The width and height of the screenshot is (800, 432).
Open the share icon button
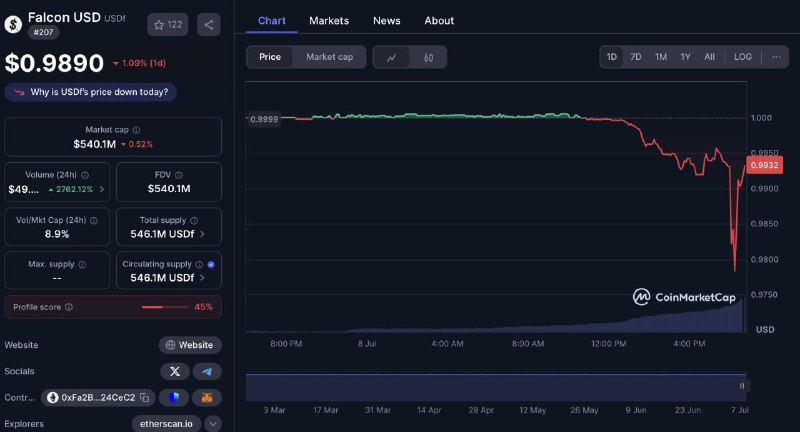[209, 24]
